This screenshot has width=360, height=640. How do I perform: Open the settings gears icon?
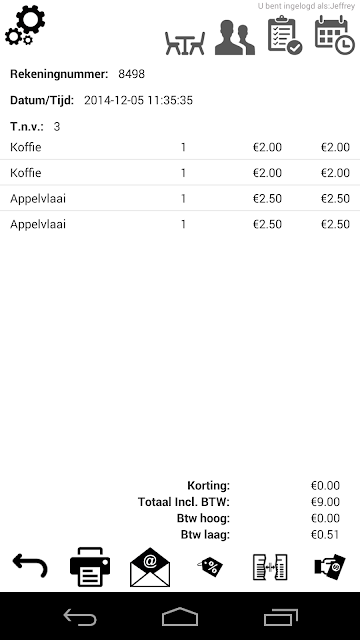[25, 25]
